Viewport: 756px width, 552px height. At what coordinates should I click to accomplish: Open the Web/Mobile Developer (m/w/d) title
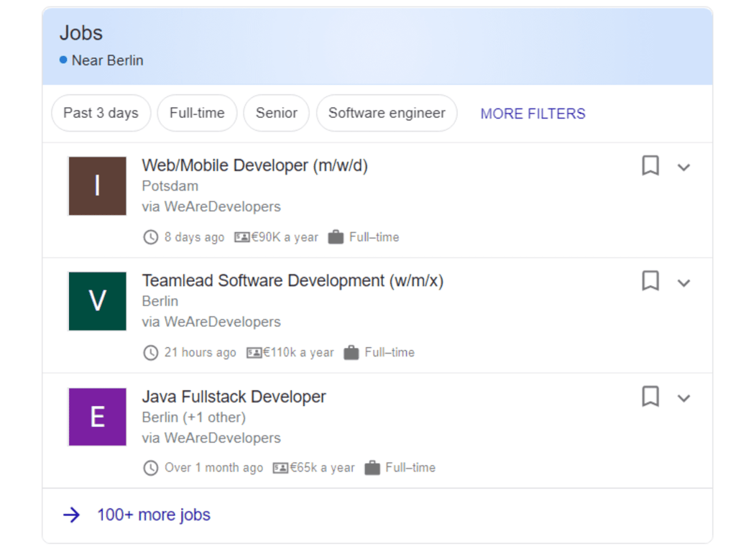click(254, 165)
